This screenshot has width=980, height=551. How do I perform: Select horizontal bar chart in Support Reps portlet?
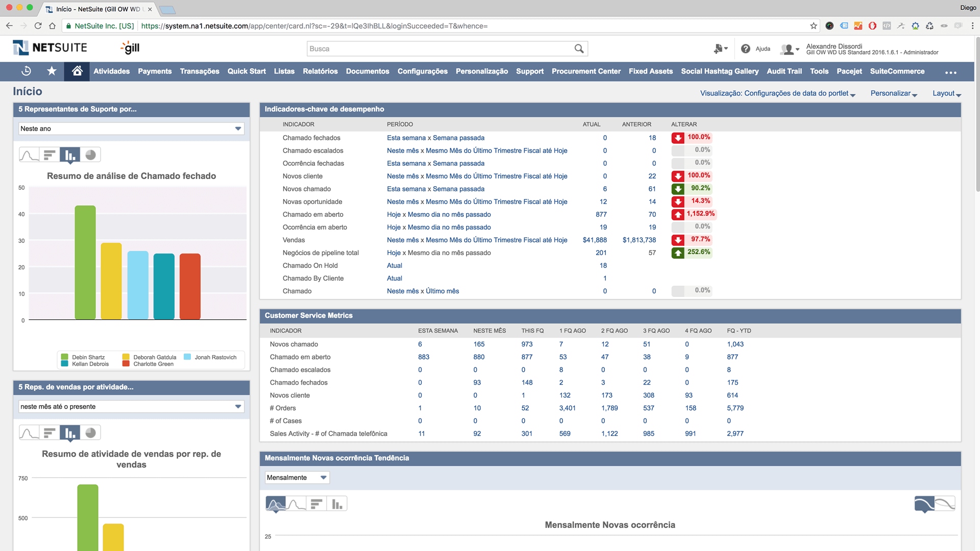(x=50, y=155)
